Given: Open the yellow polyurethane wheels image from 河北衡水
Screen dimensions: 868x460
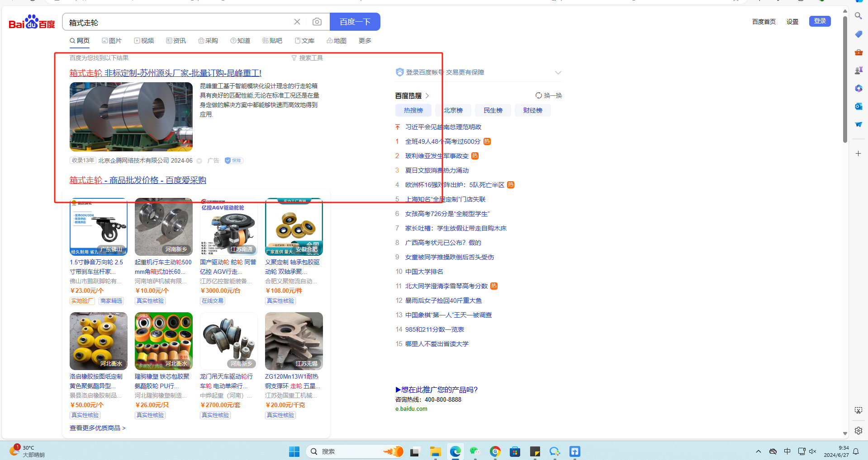Looking at the screenshot, I should [x=99, y=341].
